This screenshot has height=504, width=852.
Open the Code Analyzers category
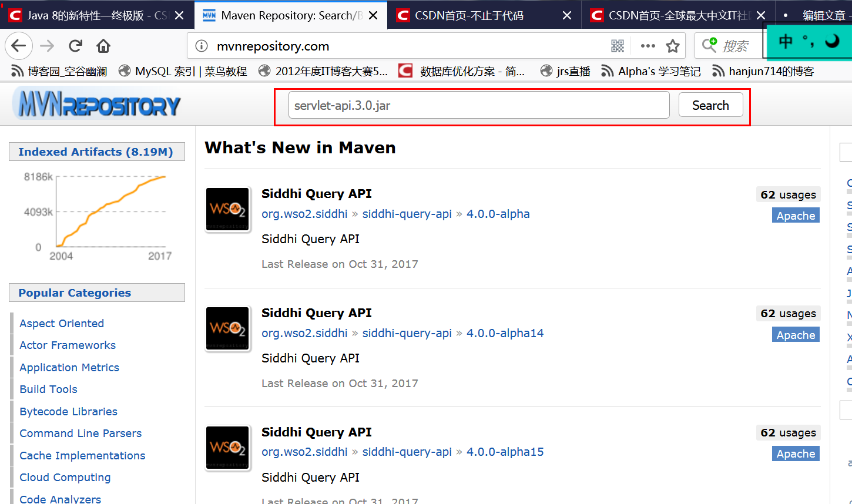click(x=60, y=499)
